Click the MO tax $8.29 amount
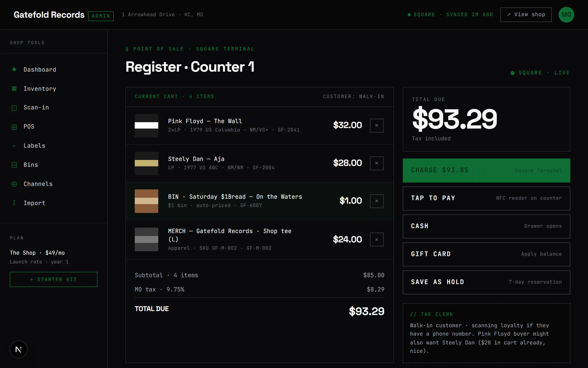 click(x=376, y=289)
